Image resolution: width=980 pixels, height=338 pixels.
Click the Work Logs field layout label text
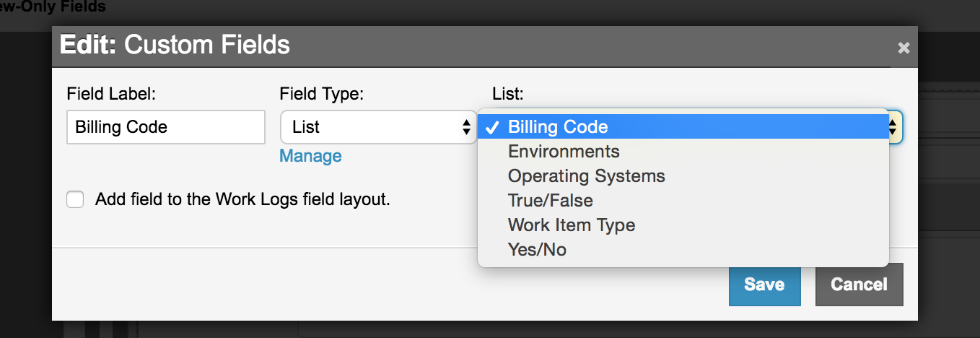(x=242, y=199)
